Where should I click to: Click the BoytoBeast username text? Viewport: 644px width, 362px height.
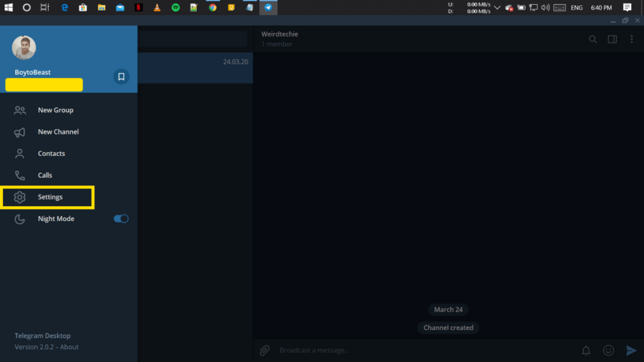point(33,72)
